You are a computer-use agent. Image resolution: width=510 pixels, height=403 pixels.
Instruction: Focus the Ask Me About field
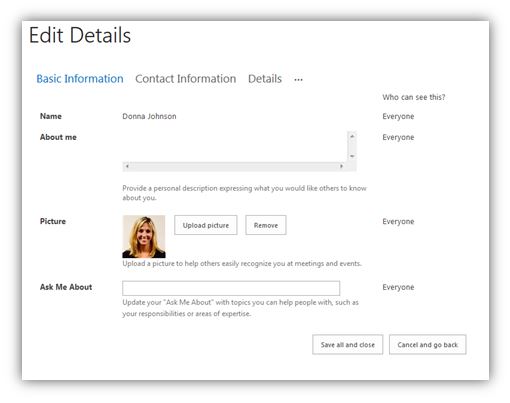click(231, 288)
